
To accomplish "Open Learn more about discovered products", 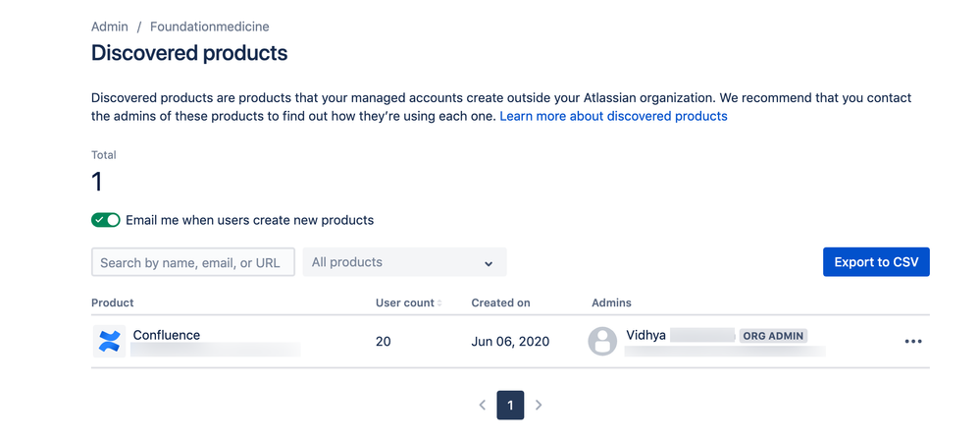I will 613,116.
